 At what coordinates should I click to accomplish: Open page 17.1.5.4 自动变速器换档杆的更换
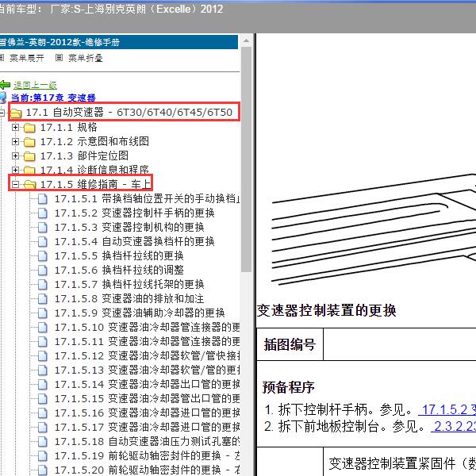point(135,242)
